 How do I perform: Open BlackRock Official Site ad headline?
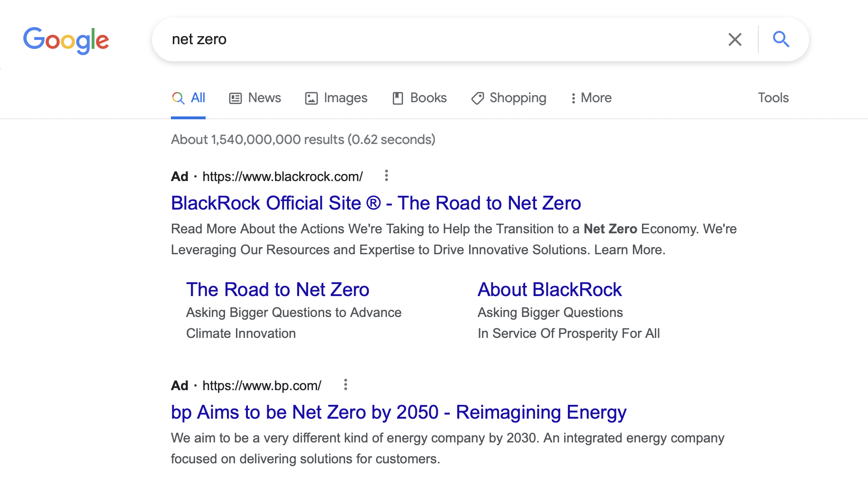point(376,203)
